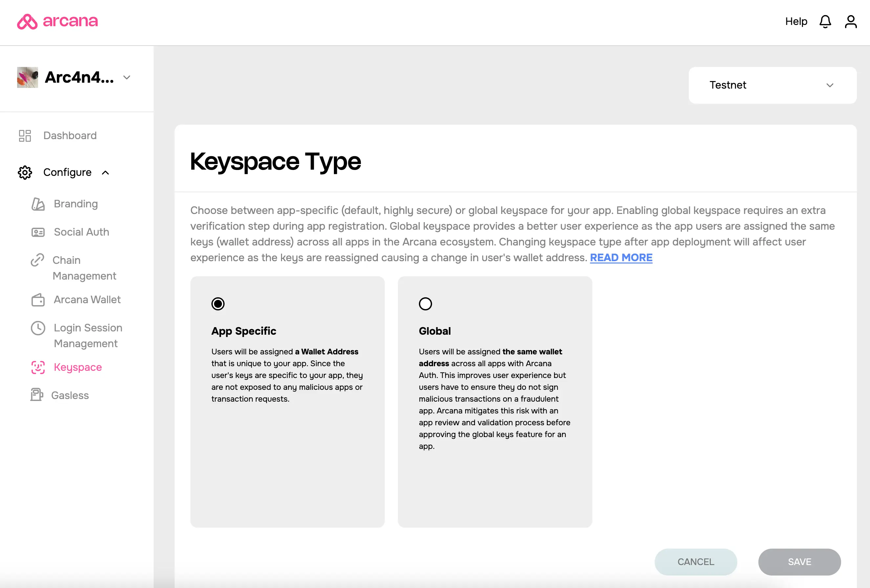870x588 pixels.
Task: Select the App Specific radio button
Action: click(x=218, y=304)
